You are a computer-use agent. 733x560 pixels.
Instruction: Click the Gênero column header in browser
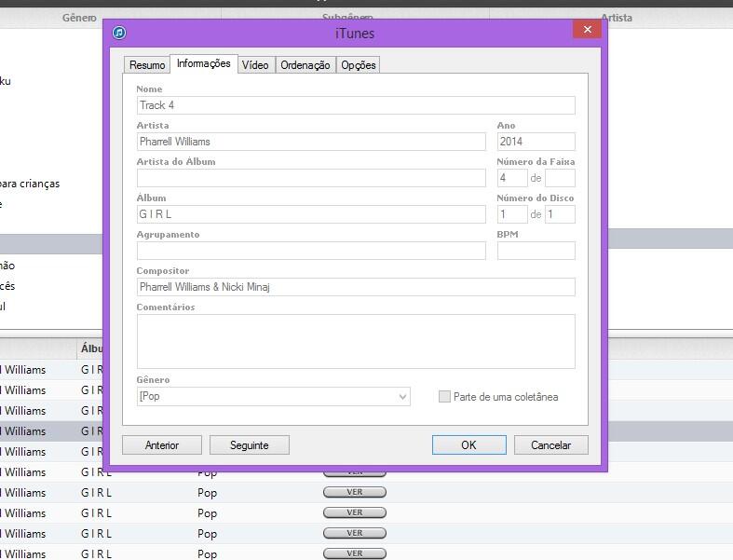pyautogui.click(x=79, y=18)
